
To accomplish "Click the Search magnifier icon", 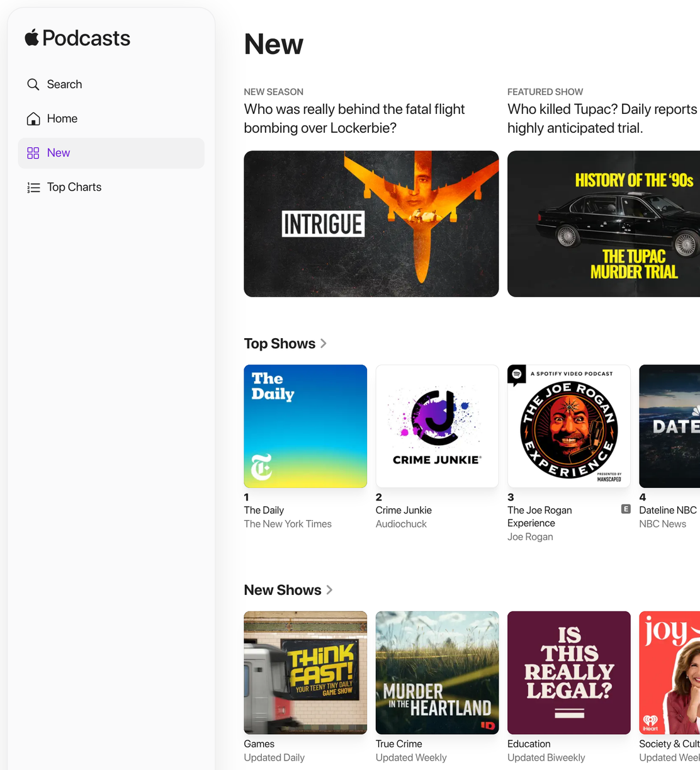I will [x=33, y=84].
